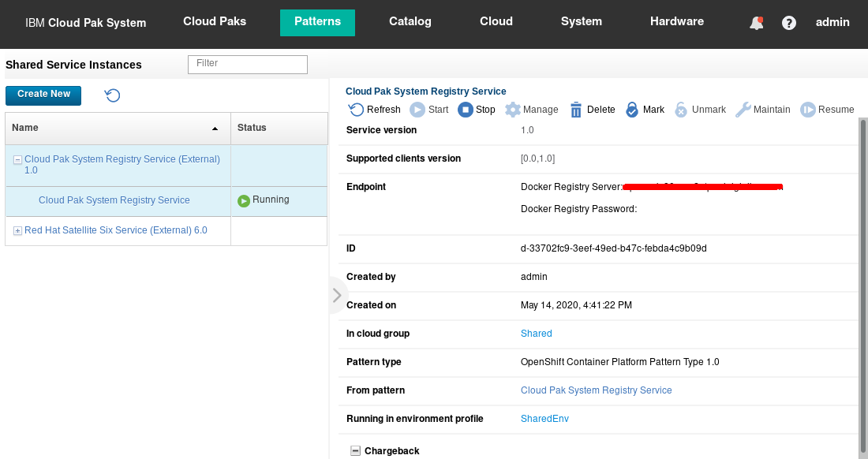Click the OpenShift Container Platform Pattern Type 1.0 text
Screen dimensions: 868x459
point(619,362)
